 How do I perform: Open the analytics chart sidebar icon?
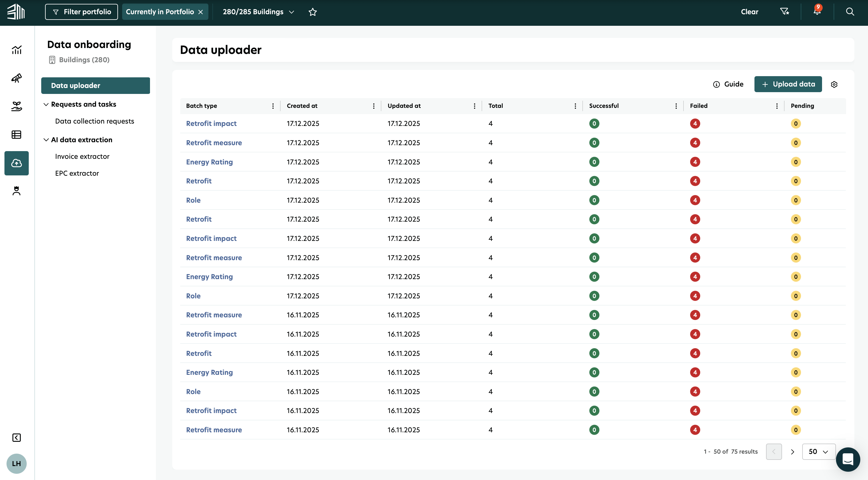click(x=16, y=50)
